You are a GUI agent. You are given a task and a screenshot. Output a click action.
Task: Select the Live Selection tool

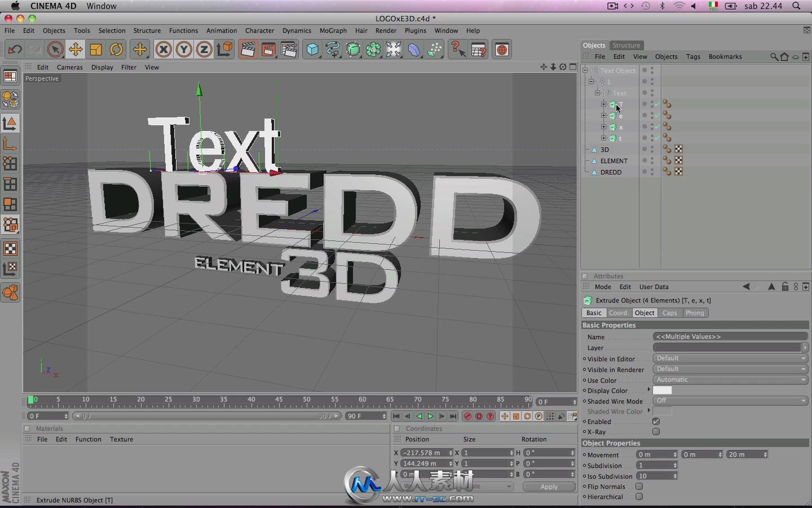coord(55,50)
